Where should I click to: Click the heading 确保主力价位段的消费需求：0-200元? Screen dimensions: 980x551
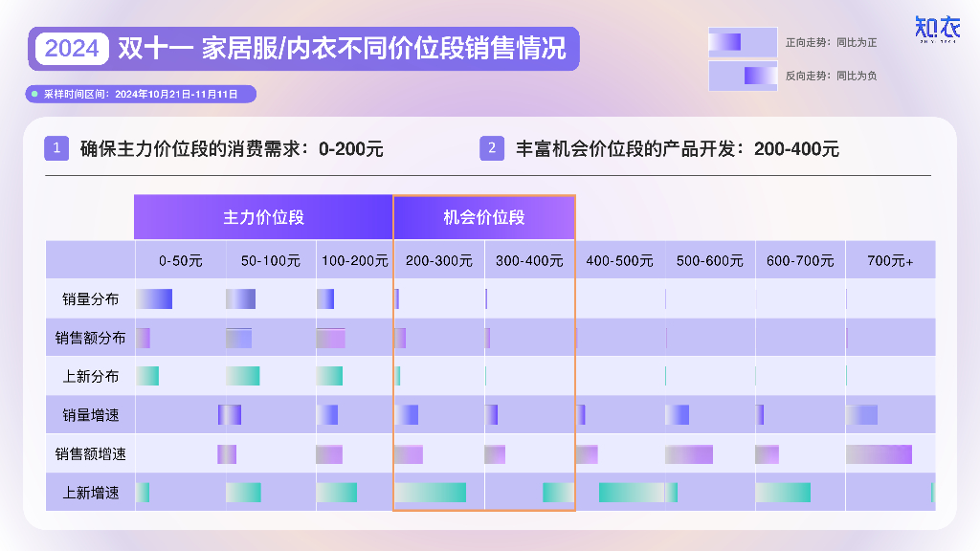232,148
